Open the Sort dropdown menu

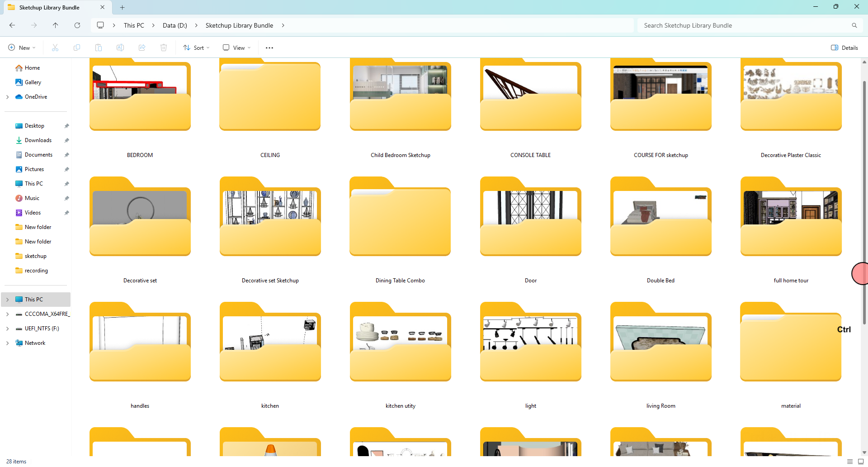point(196,48)
